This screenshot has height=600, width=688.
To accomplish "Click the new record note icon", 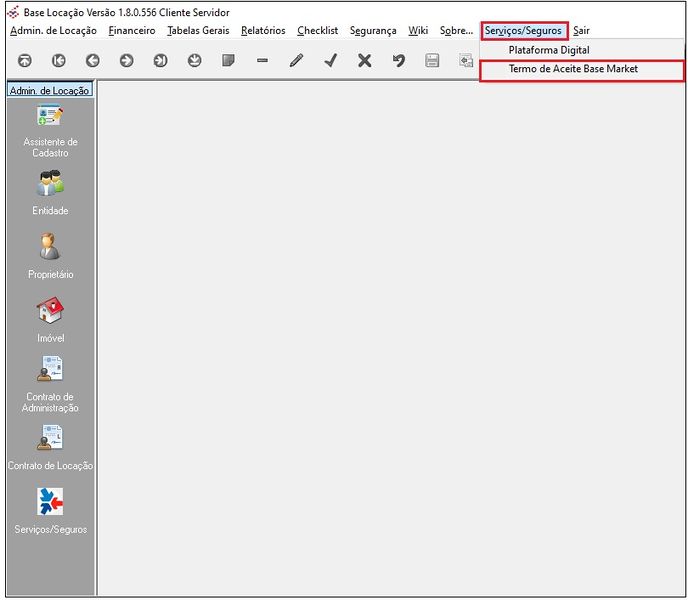I will tap(228, 61).
